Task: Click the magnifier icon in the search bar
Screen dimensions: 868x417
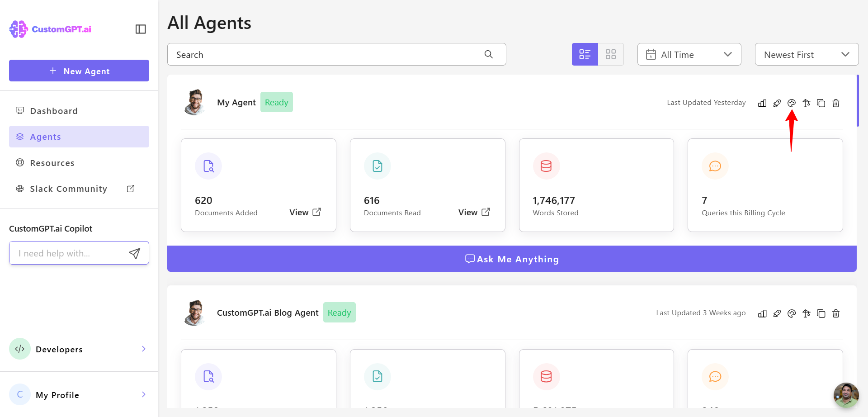Action: 489,54
